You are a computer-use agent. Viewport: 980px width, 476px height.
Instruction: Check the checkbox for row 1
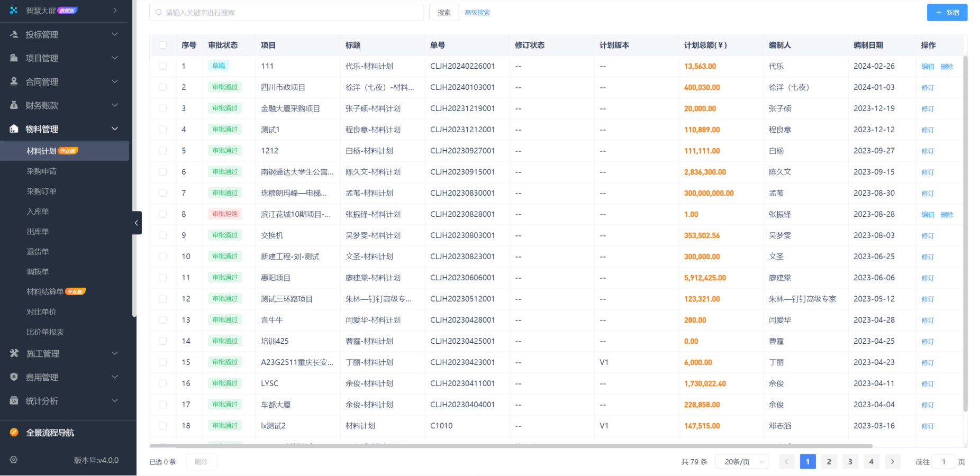(163, 66)
